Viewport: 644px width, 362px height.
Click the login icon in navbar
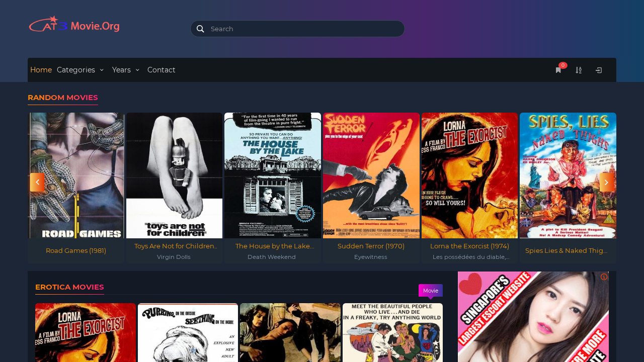pyautogui.click(x=599, y=70)
